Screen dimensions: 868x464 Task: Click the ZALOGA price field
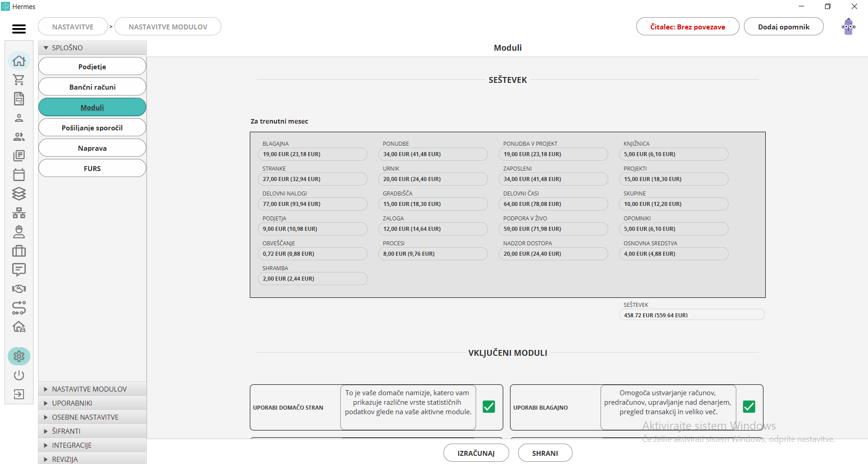pos(433,229)
